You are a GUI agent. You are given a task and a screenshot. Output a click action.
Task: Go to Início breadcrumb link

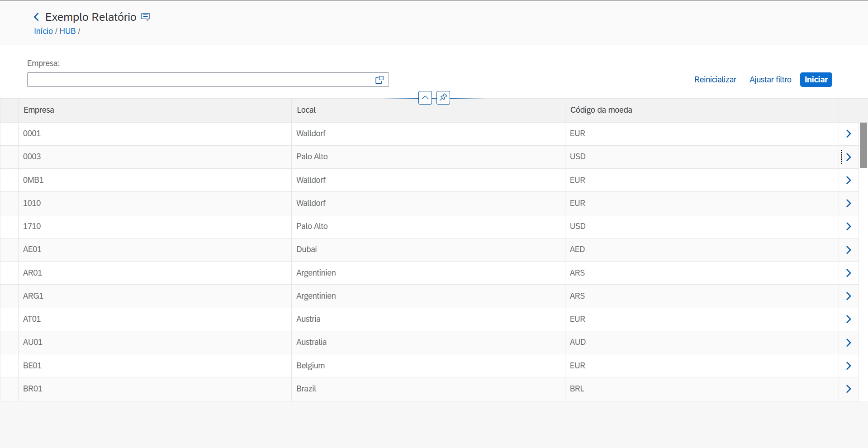tap(43, 31)
